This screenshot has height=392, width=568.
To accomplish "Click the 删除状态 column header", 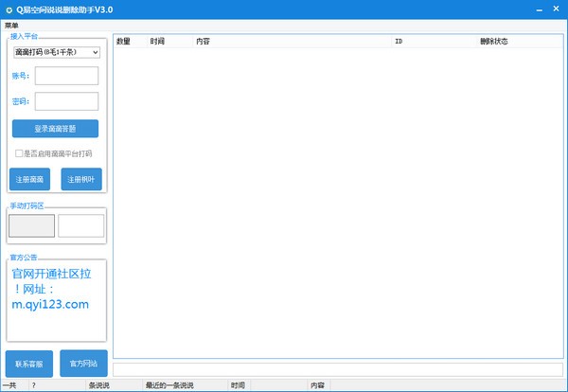I will tap(494, 42).
